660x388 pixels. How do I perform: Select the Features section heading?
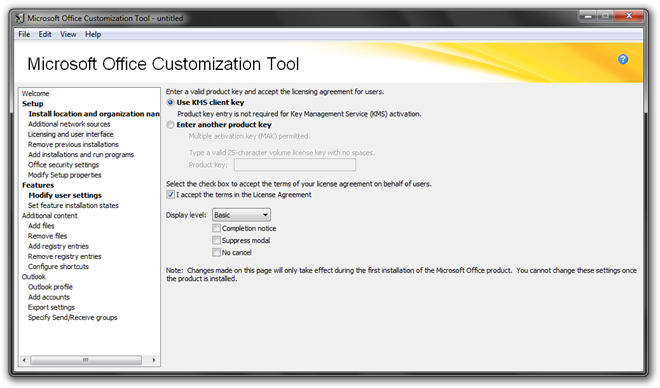38,185
